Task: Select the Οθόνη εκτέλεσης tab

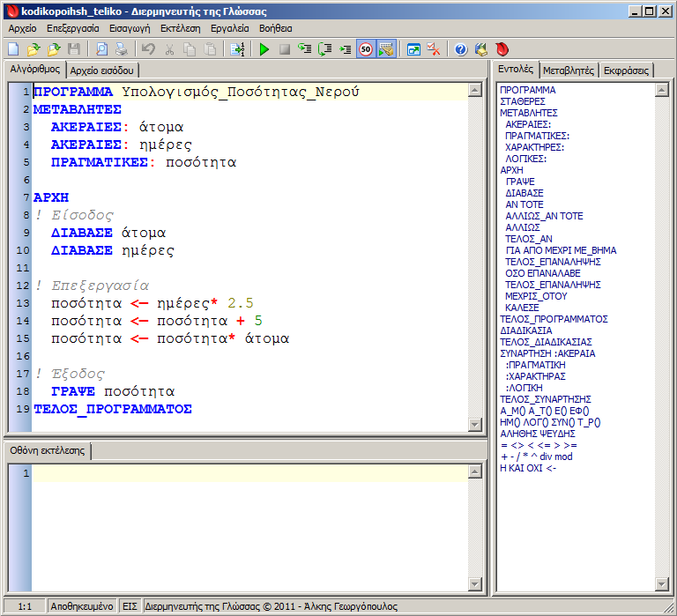Action: [x=48, y=450]
